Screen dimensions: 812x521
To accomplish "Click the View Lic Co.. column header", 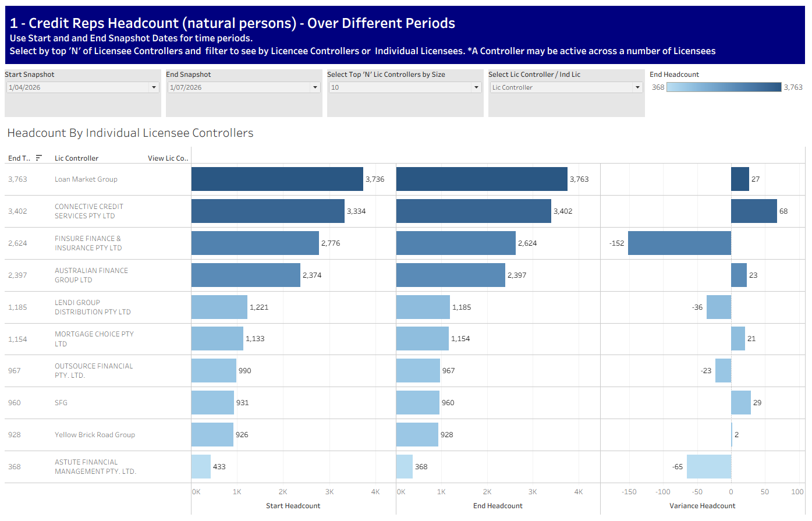I will coord(168,158).
